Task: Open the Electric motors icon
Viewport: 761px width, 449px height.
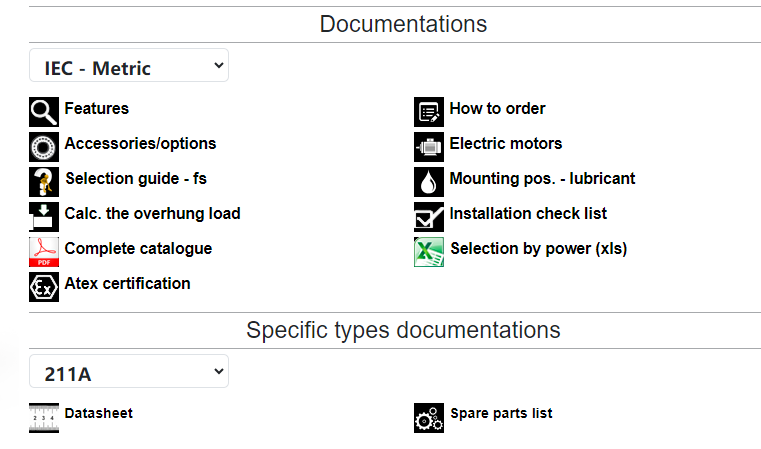Action: (429, 147)
